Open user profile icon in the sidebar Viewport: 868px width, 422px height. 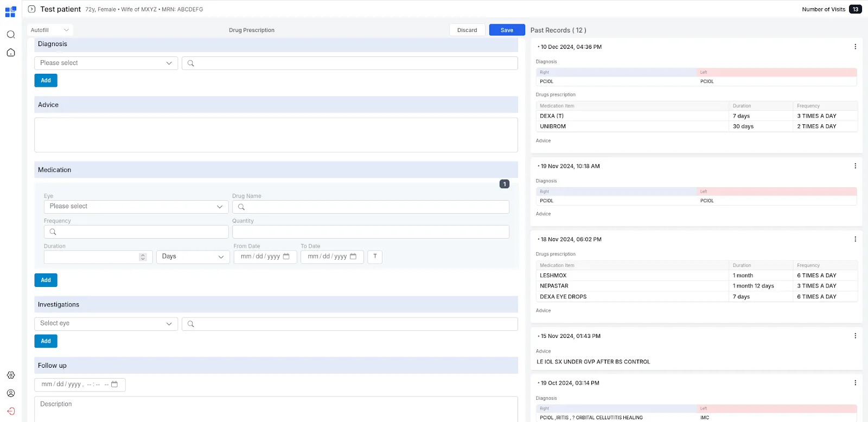pyautogui.click(x=11, y=393)
